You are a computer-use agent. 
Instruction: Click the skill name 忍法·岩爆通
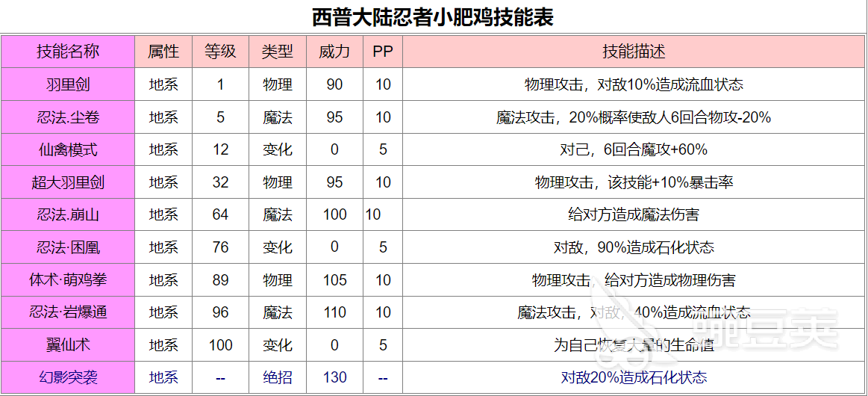click(68, 312)
